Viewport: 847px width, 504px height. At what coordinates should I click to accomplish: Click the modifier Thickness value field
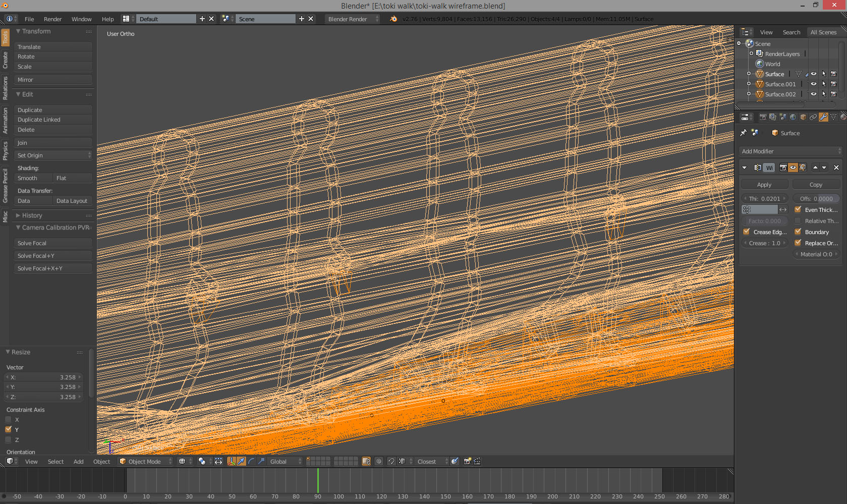764,199
